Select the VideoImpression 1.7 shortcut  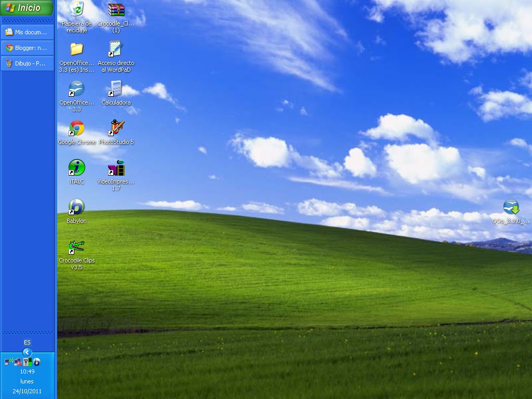pos(116,176)
